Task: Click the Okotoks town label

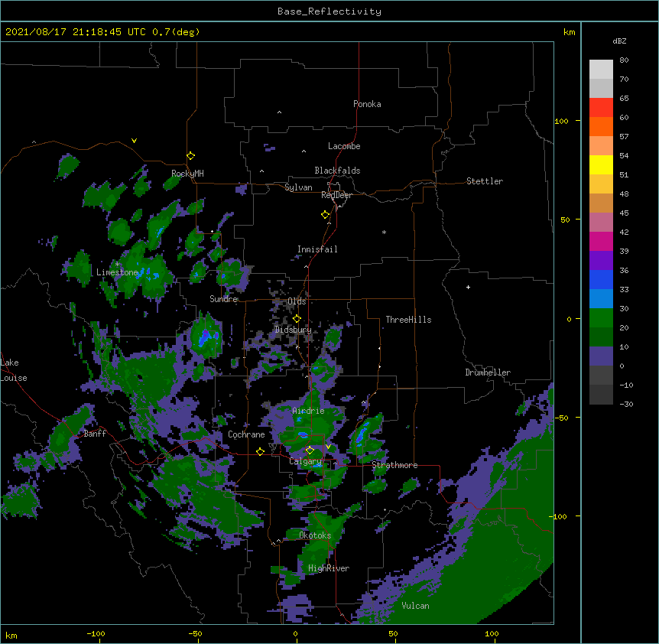Action: click(315, 535)
